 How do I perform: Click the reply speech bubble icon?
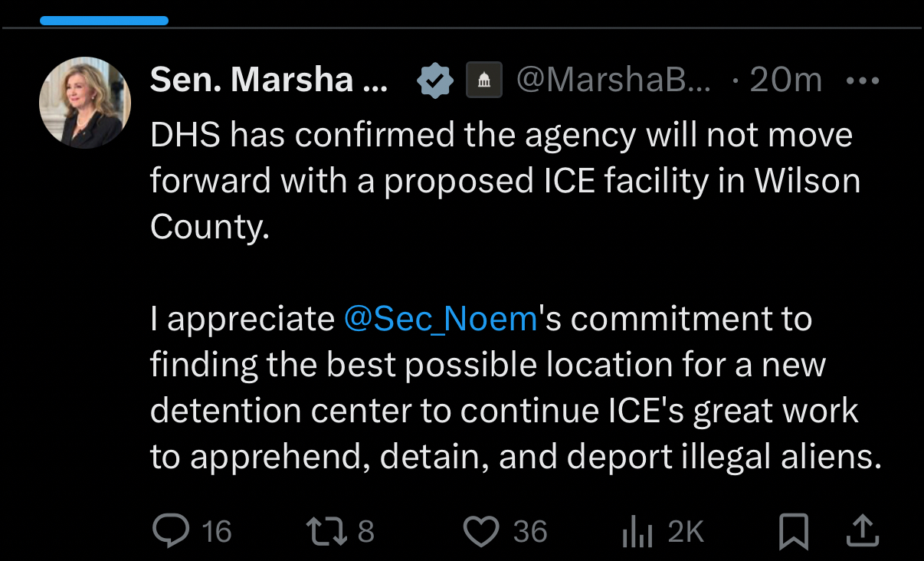pos(170,530)
